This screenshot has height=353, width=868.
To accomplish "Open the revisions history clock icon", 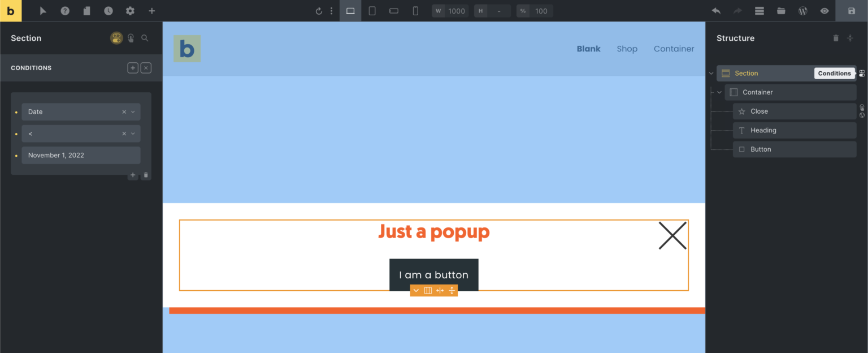I will [x=108, y=11].
